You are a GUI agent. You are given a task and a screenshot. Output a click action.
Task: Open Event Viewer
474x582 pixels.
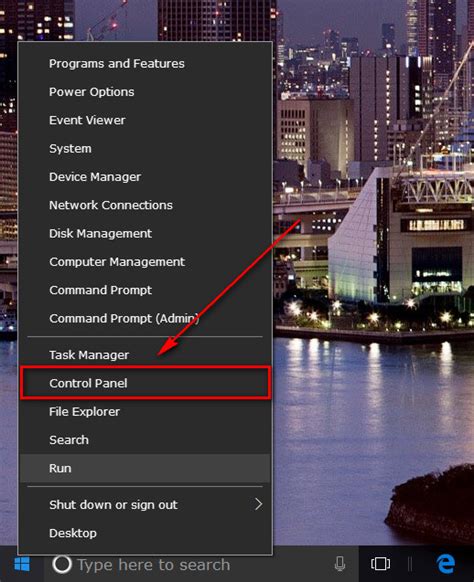pos(146,120)
